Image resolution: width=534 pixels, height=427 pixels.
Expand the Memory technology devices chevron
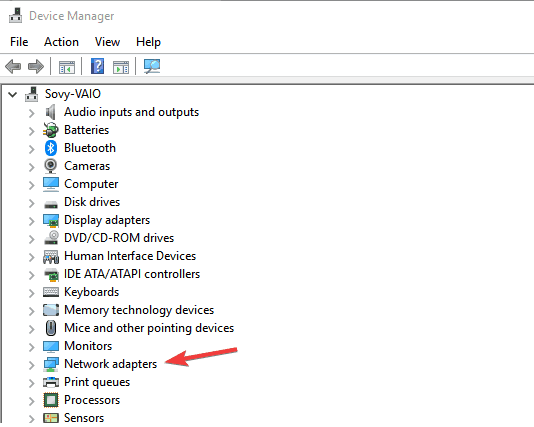pyautogui.click(x=31, y=311)
